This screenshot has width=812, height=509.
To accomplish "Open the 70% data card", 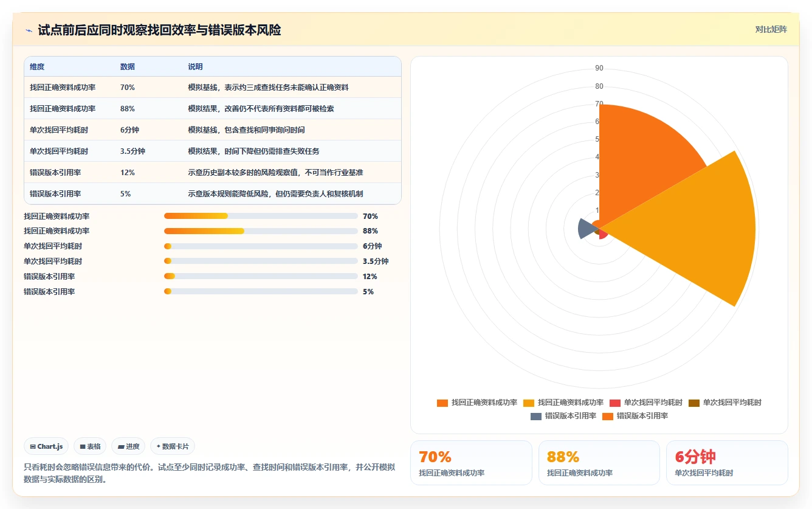I will coord(471,463).
